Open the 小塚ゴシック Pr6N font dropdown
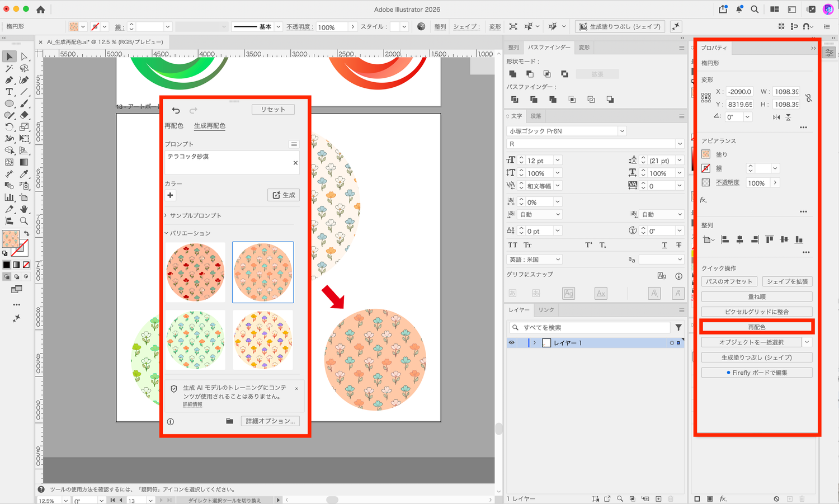Image resolution: width=839 pixels, height=504 pixels. 622,131
